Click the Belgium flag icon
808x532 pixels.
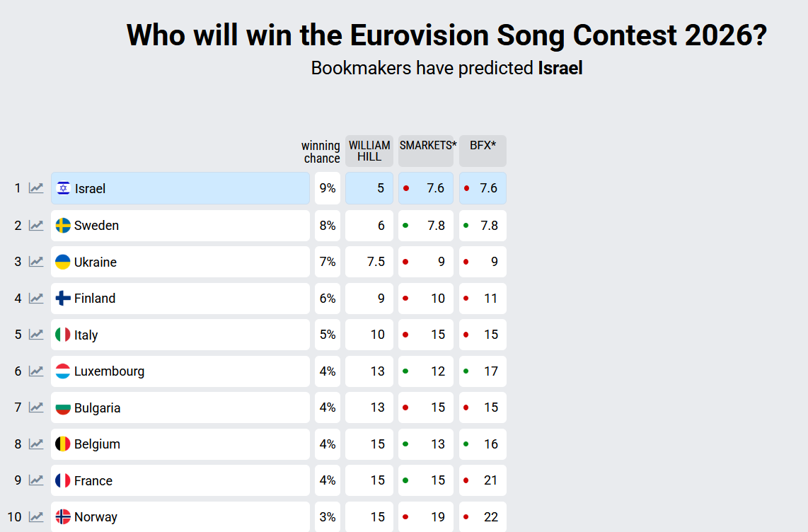point(63,444)
